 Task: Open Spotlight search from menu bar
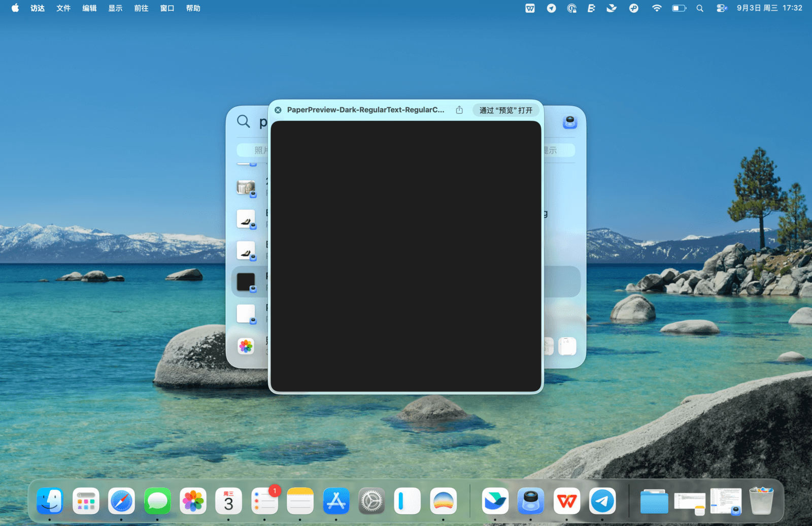700,8
